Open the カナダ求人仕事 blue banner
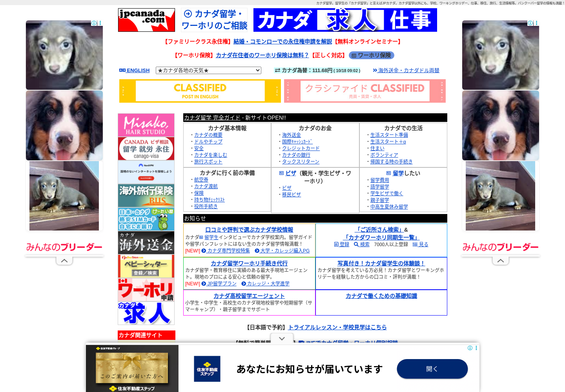The height and width of the screenshot is (392, 565). [x=345, y=20]
